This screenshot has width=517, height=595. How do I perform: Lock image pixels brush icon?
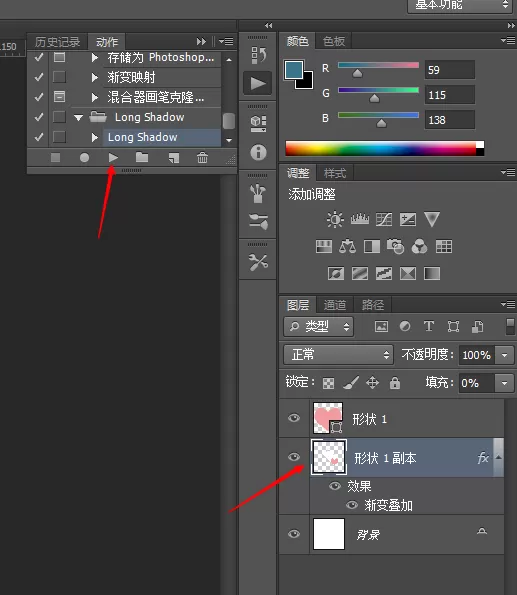(351, 383)
